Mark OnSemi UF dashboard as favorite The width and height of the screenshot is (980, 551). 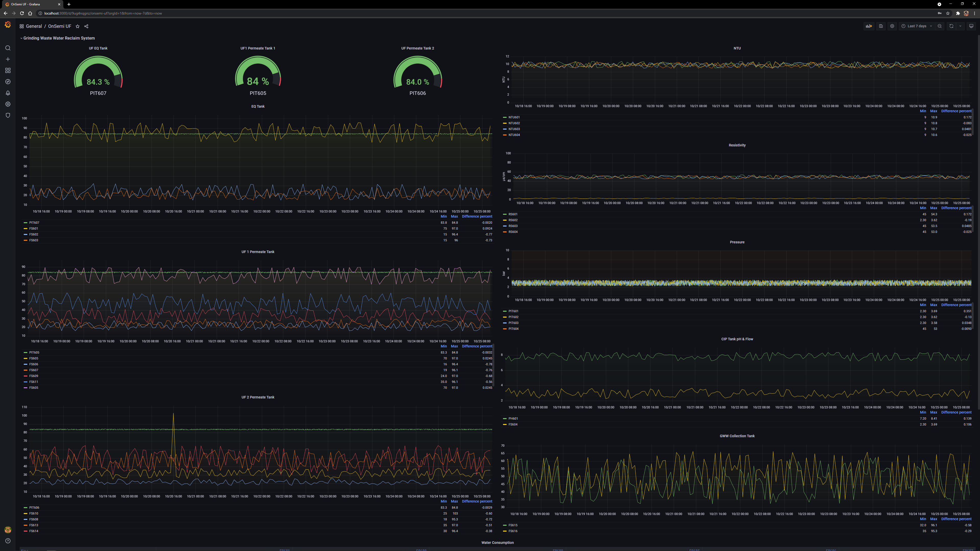78,26
